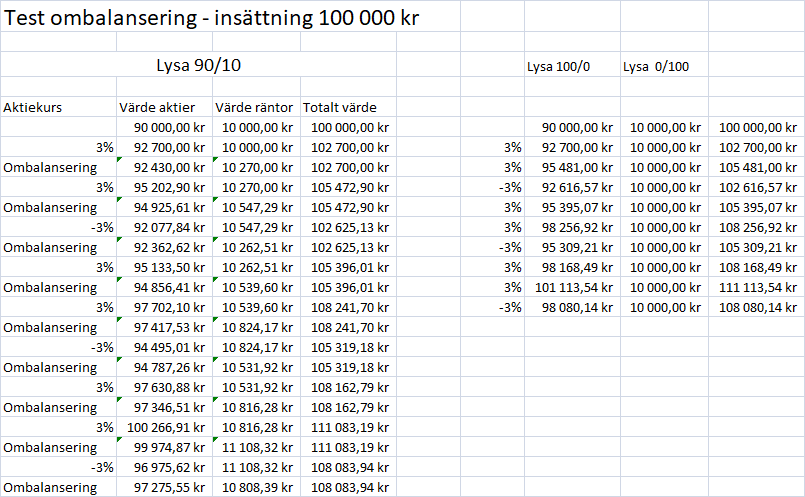Select 11 108,32 kr in the 99 974,87 row
Viewport: 805px width, 497px height.
(257, 448)
